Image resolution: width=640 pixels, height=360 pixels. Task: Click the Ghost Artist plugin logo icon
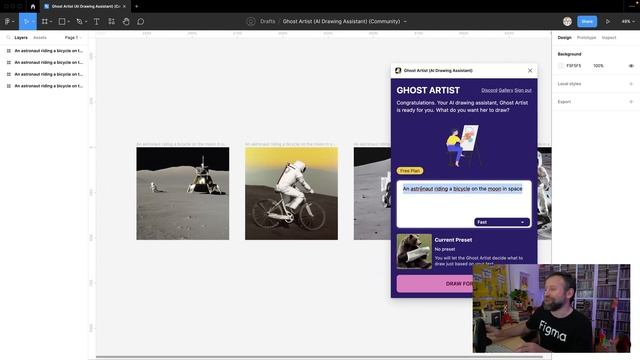pyautogui.click(x=398, y=71)
